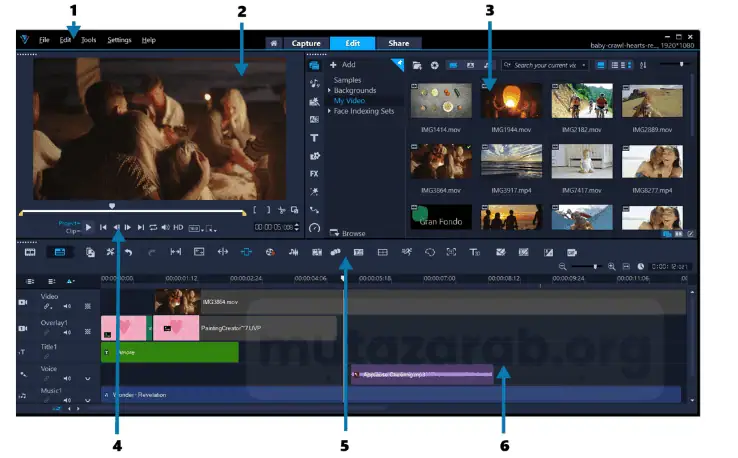Click the preview scrubber handle
This screenshot has height=458, width=738.
click(112, 206)
